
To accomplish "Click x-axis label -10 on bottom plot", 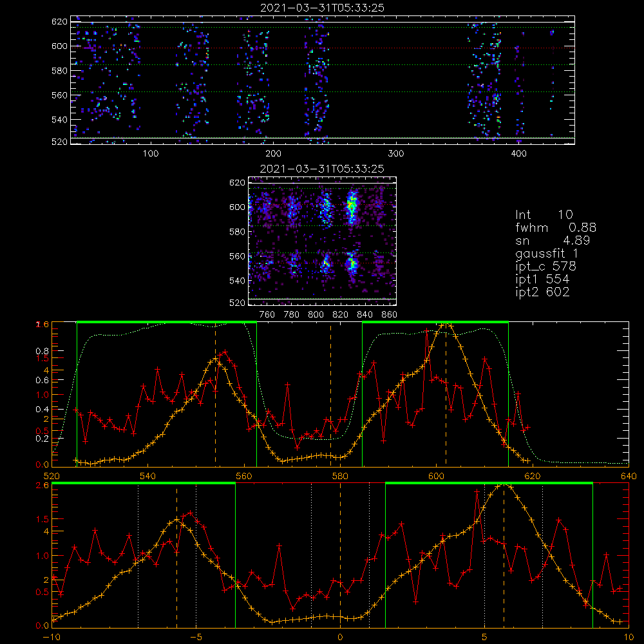I will tap(52, 638).
